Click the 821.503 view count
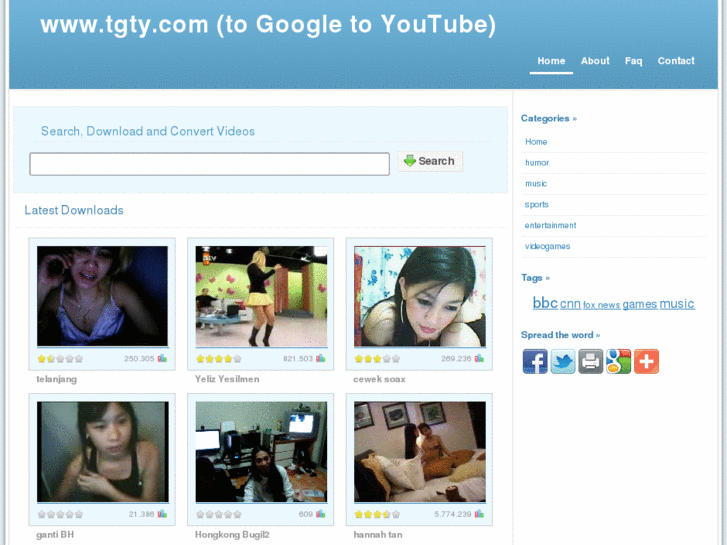The image size is (727, 545). (x=298, y=359)
